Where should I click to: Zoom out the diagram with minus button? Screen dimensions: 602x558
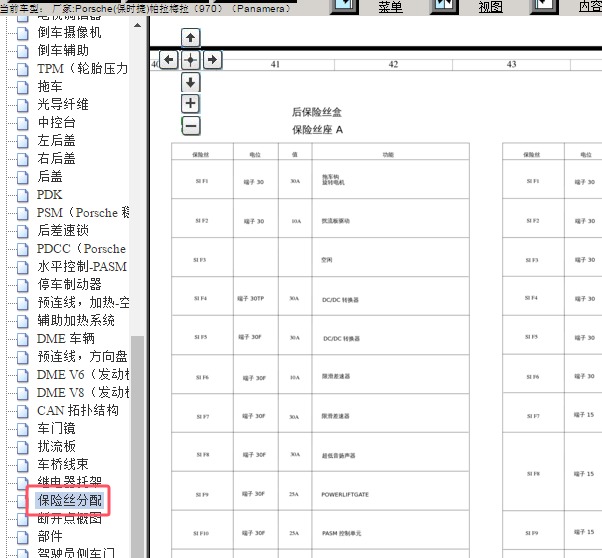[191, 126]
